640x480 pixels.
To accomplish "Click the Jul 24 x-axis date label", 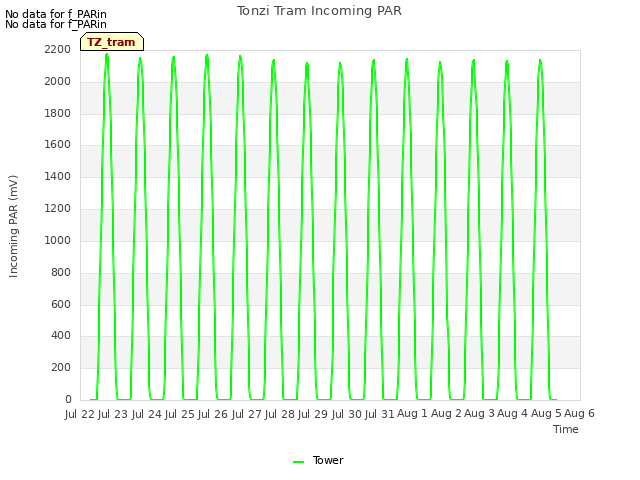I will pos(146,414).
